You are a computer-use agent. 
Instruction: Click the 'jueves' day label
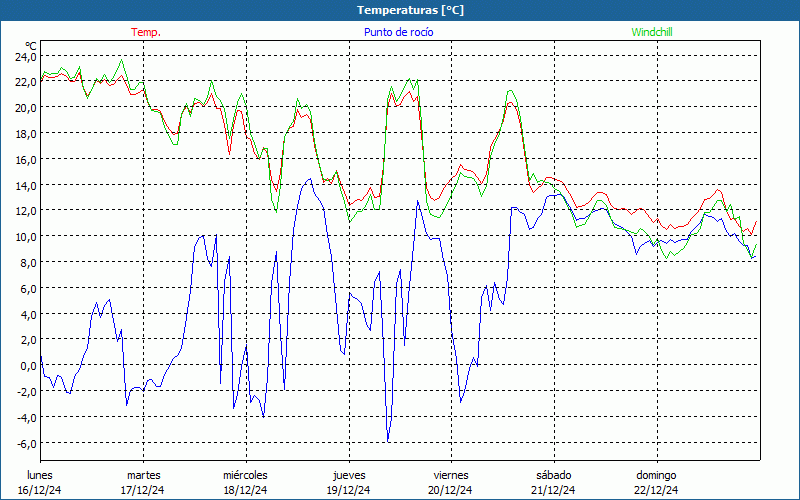pyautogui.click(x=349, y=475)
